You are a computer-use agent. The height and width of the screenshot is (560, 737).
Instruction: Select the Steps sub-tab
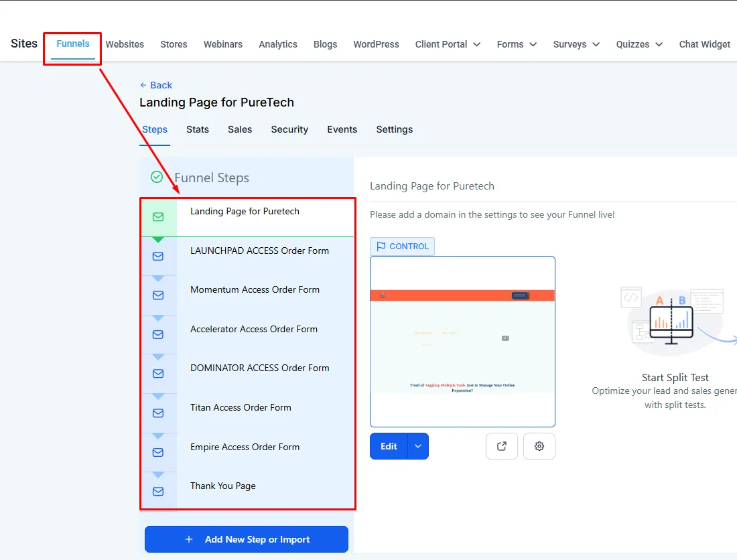pos(155,130)
